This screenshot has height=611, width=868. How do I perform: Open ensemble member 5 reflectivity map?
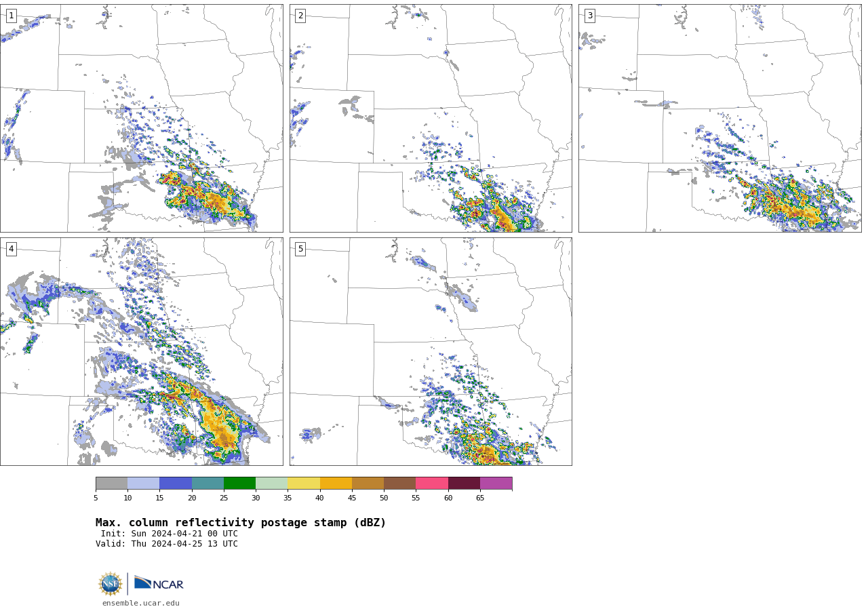[431, 351]
